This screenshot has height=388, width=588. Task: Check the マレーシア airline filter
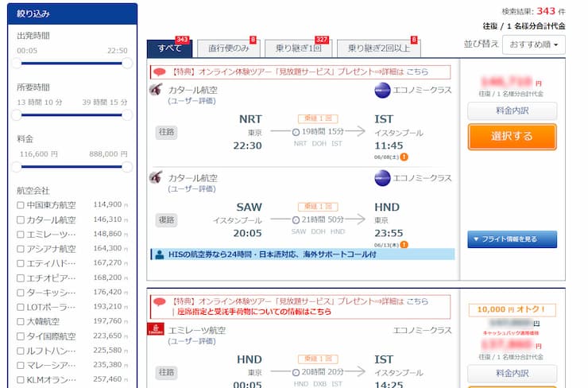[21, 366]
